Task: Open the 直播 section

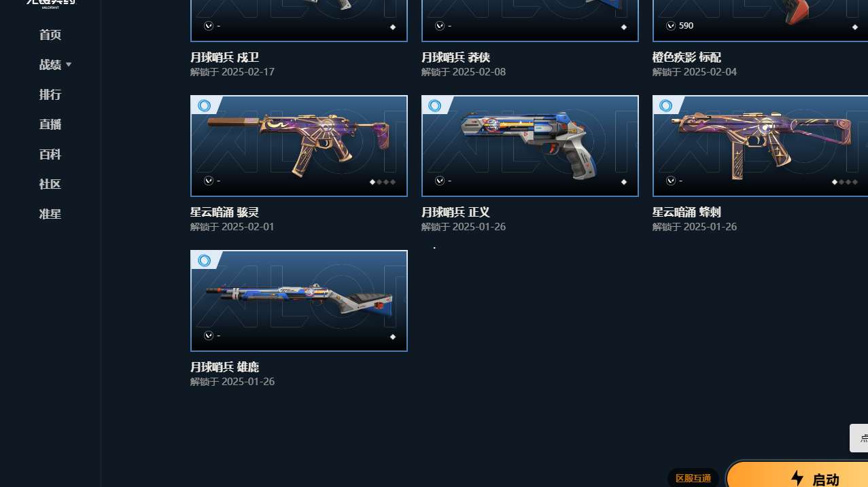Action: click(x=50, y=124)
